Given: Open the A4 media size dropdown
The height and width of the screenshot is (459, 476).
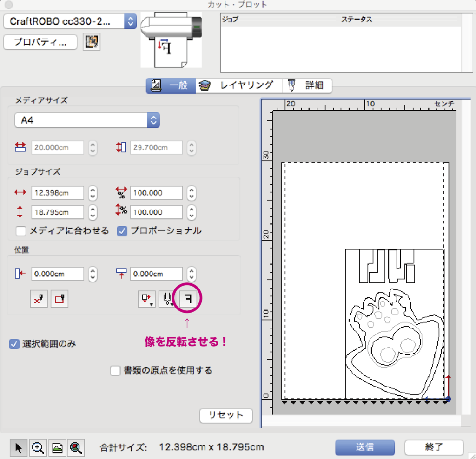Looking at the screenshot, I should point(87,120).
